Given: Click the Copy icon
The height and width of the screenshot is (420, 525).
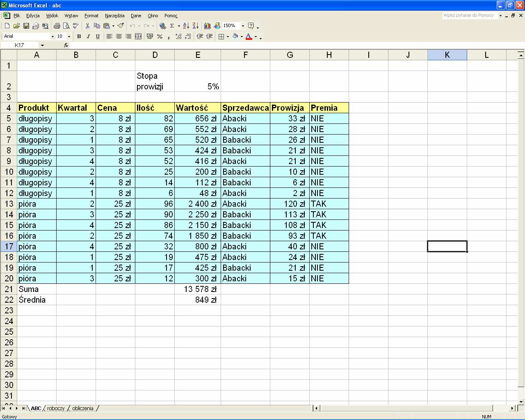Looking at the screenshot, I should tap(97, 26).
